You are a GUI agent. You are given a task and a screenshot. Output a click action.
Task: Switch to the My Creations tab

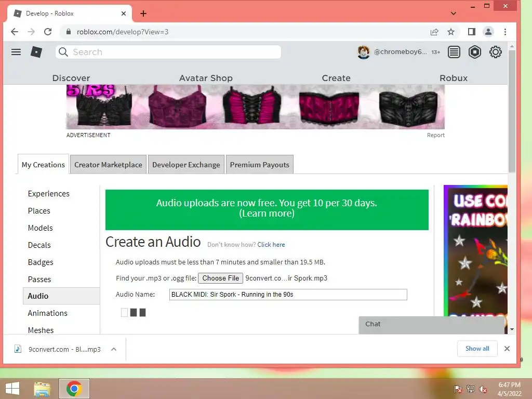44,165
